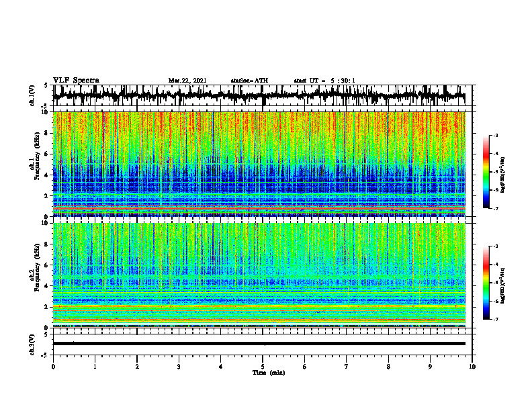Click the ch.1 spectrogram color scale bar
532x411 pixels.
[x=486, y=172]
